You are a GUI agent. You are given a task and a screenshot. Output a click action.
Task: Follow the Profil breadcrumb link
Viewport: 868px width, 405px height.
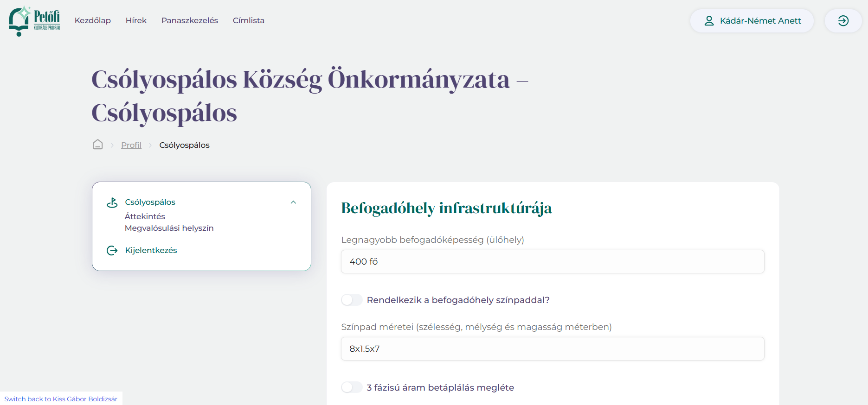point(131,145)
